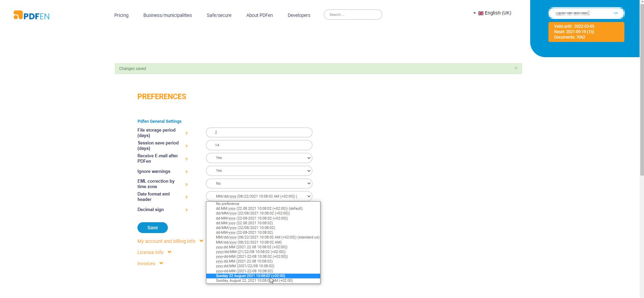Screen dimensions: 644x298
Task: Click Session save period input field
Action: [259, 145]
